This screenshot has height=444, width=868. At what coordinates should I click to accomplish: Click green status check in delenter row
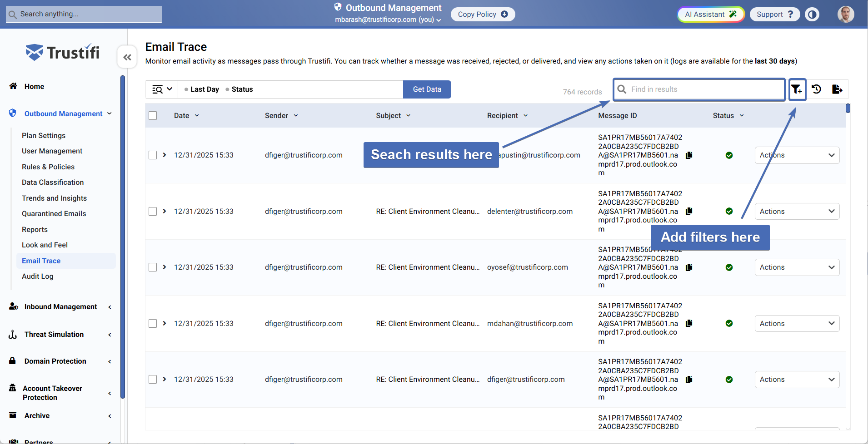click(729, 211)
